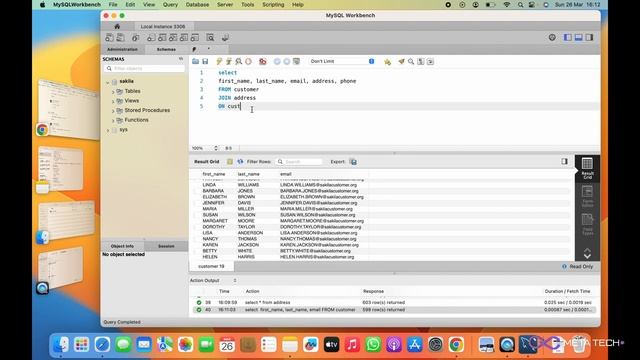Screen dimensions: 640x360
Task: Click the create new schema icon
Action: click(151, 38)
